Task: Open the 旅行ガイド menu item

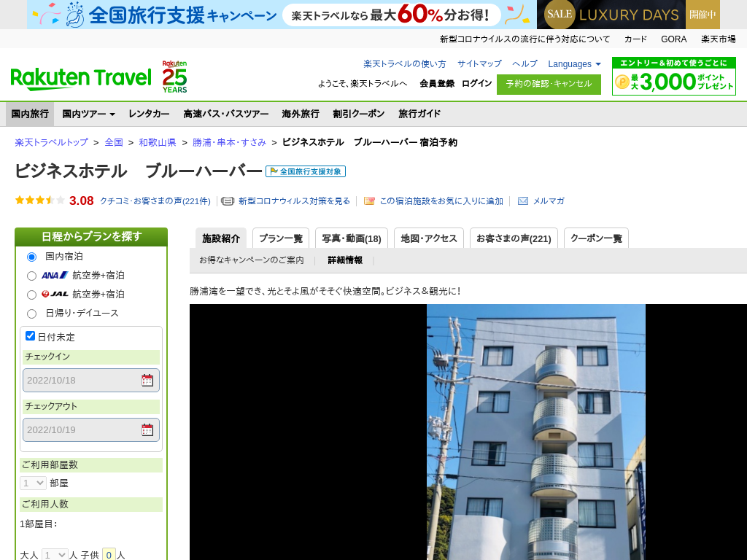Action: click(x=419, y=114)
